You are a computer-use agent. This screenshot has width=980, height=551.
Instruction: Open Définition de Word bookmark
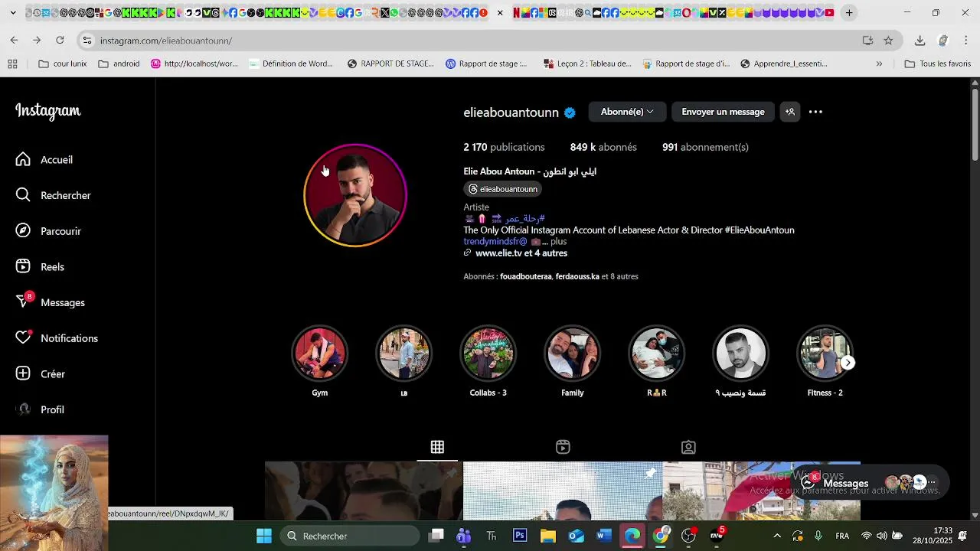(x=291, y=64)
